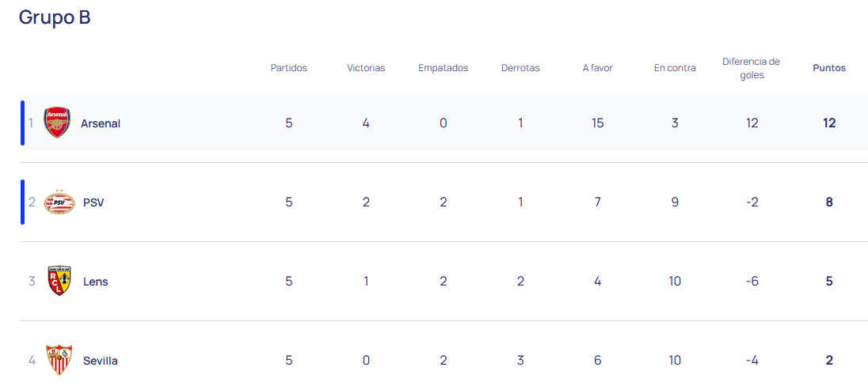Open the Lens team name
Viewport: 868px width, 386px height.
95,282
